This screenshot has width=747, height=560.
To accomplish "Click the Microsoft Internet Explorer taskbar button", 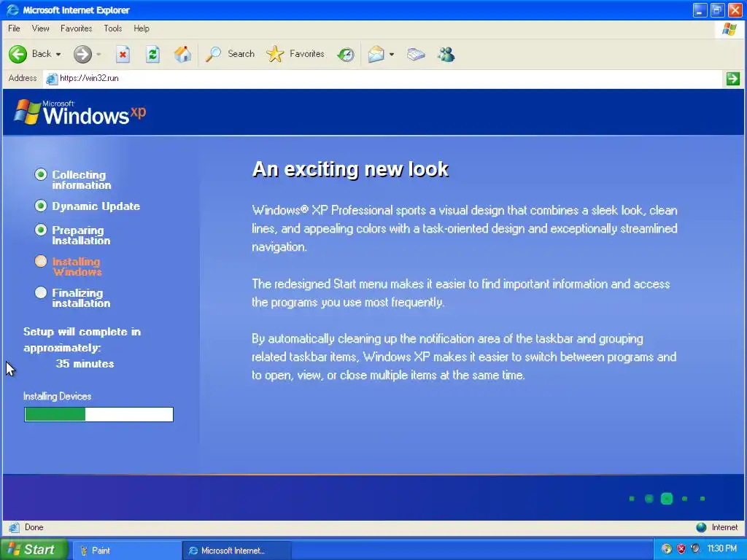I will click(x=236, y=551).
